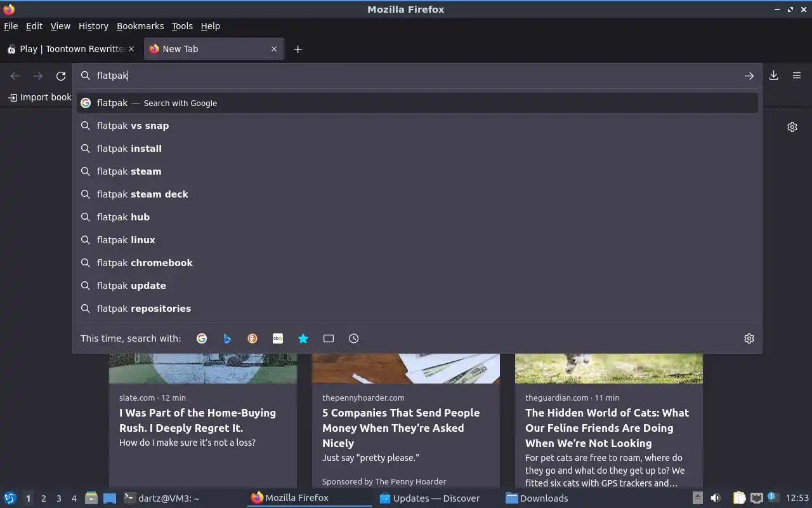
Task: Show hidden tray icons arrow
Action: click(697, 498)
